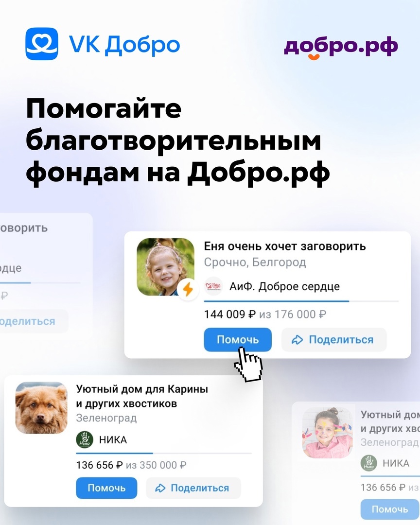Click the orange lightning urgent badge

click(x=188, y=289)
